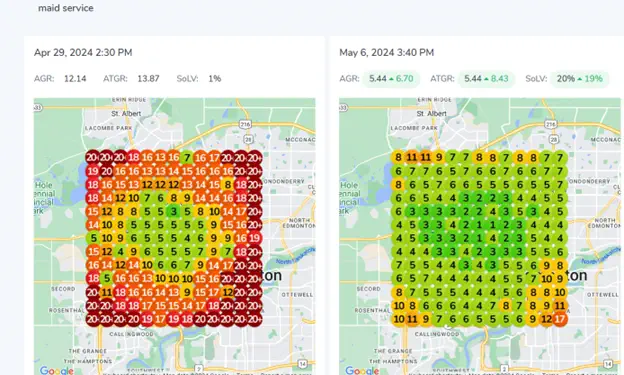Viewport: 624px width, 375px height.
Task: Click the Highway 216 shield on the April map
Action: point(245,124)
